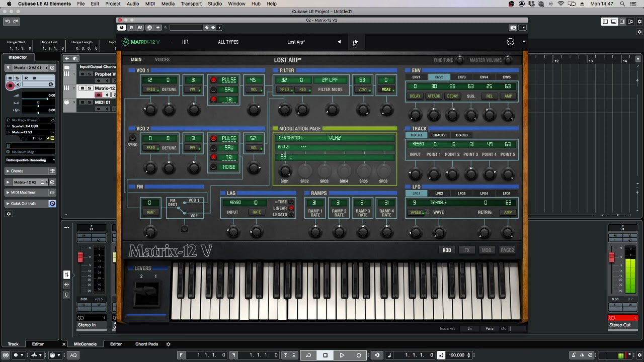The height and width of the screenshot is (362, 644).
Task: Click the Arturia Matrix-12 V logo
Action: click(x=141, y=42)
